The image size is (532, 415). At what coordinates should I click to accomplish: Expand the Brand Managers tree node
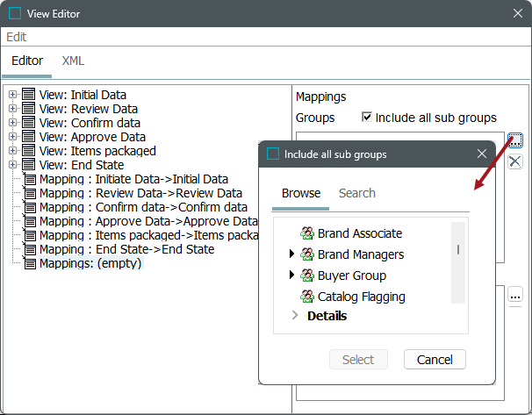[292, 254]
